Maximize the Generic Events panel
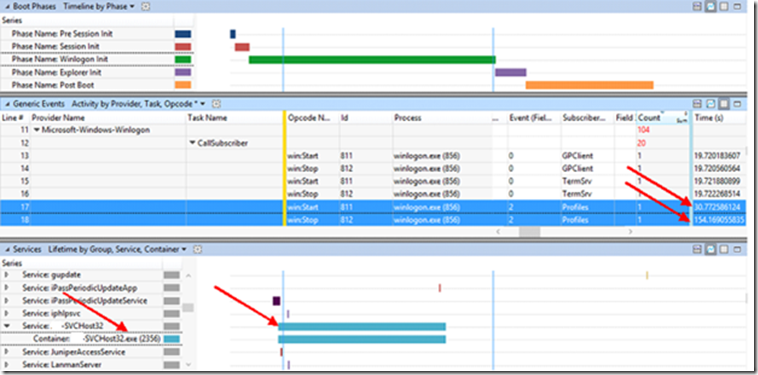This screenshot has height=375, width=758. 737,103
